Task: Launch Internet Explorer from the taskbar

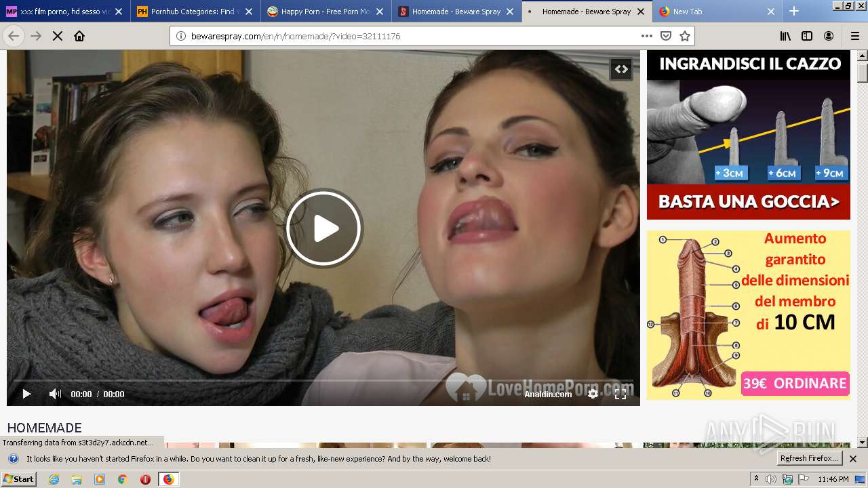Action: point(54,479)
